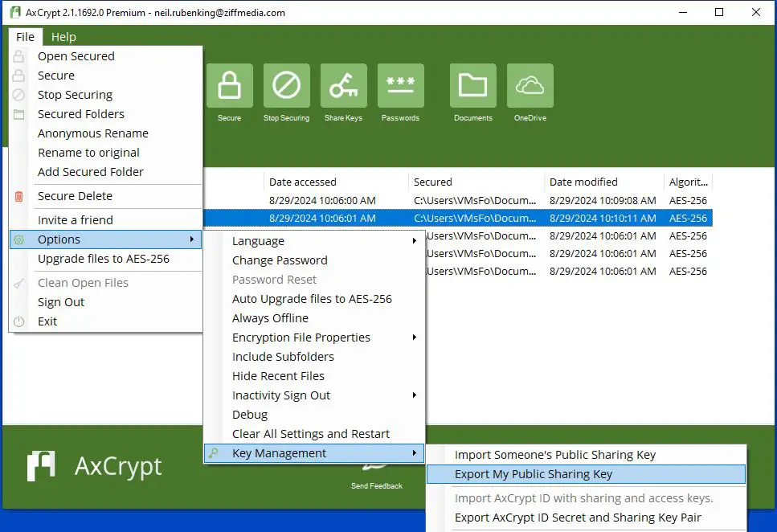Open the Documents folder toolbar icon
Screen dimensions: 777x532
tap(472, 85)
